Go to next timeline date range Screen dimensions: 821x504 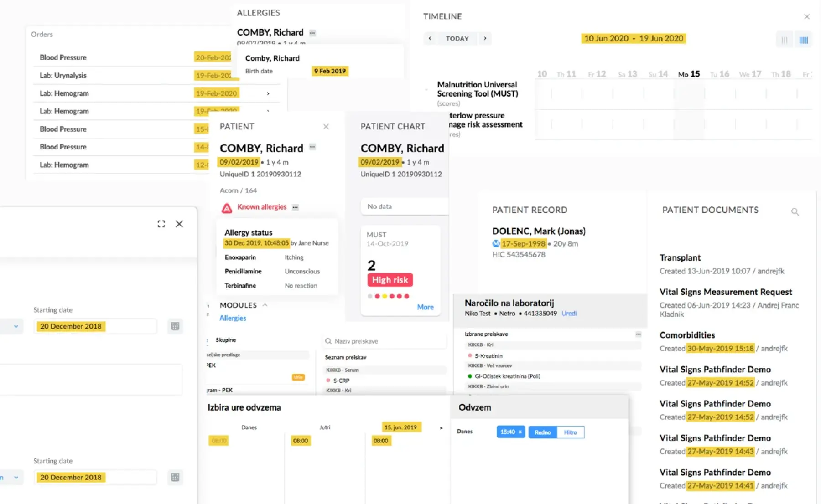tap(485, 38)
